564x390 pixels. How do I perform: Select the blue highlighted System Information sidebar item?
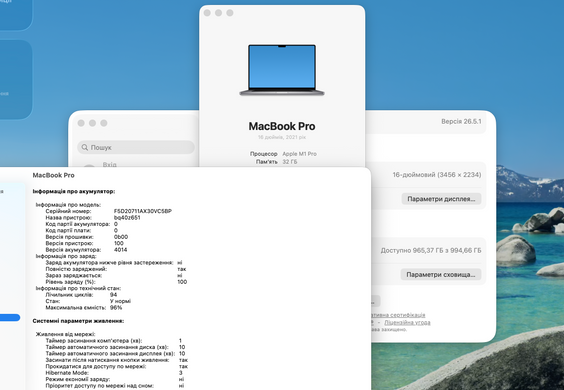point(10,318)
